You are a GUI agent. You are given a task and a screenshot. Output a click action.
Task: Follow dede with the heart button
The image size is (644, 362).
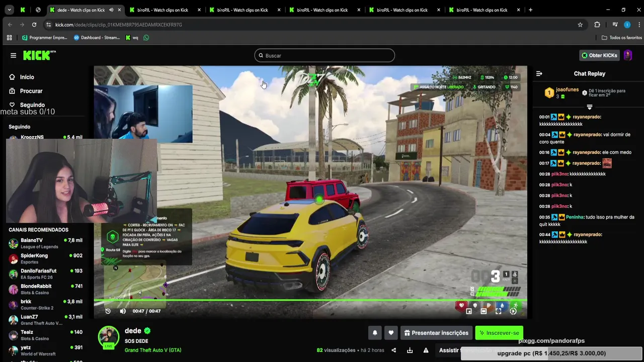[391, 333]
